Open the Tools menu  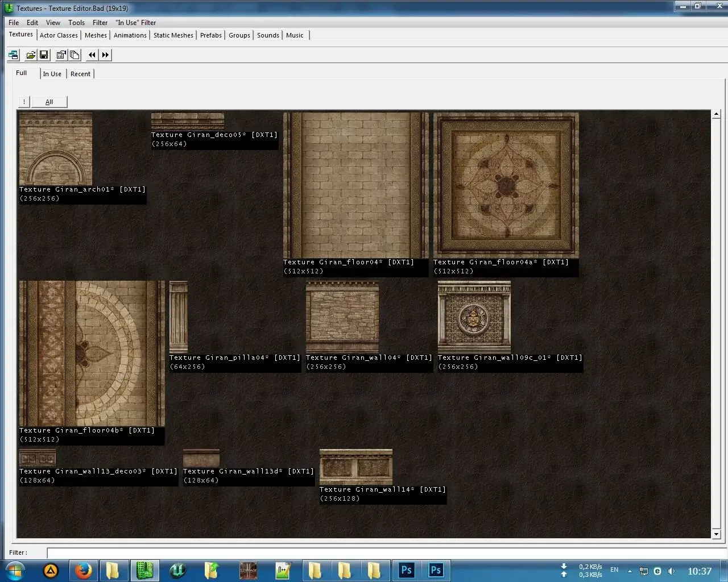pyautogui.click(x=76, y=23)
